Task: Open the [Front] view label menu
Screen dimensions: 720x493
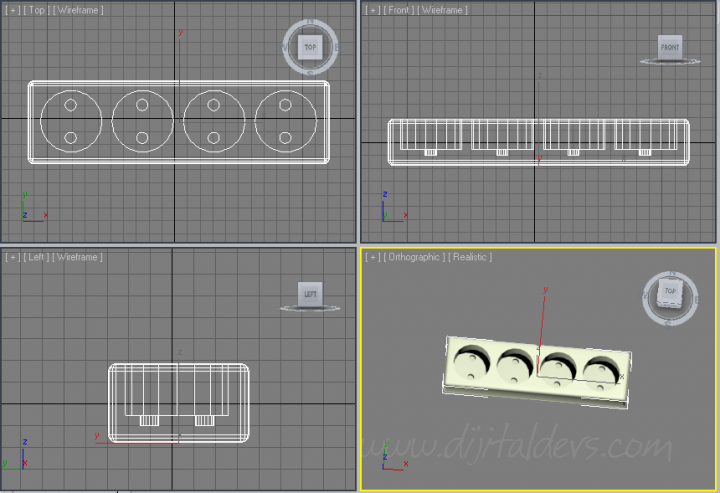Action: coord(399,10)
